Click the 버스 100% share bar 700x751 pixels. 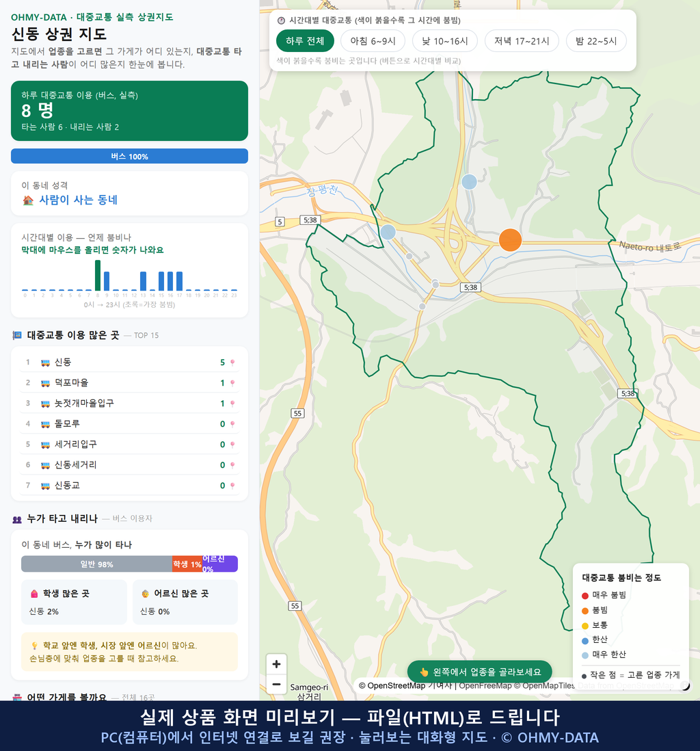point(129,156)
